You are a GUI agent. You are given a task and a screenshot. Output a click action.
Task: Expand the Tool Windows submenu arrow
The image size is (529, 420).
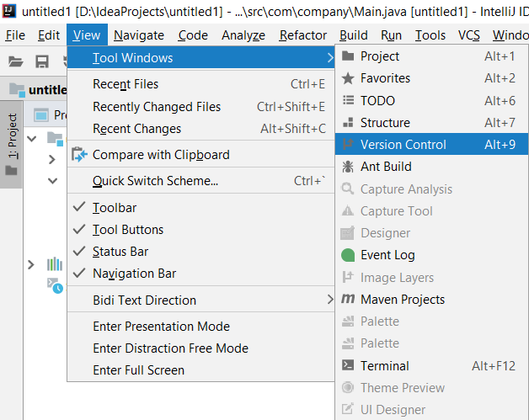[x=330, y=58]
